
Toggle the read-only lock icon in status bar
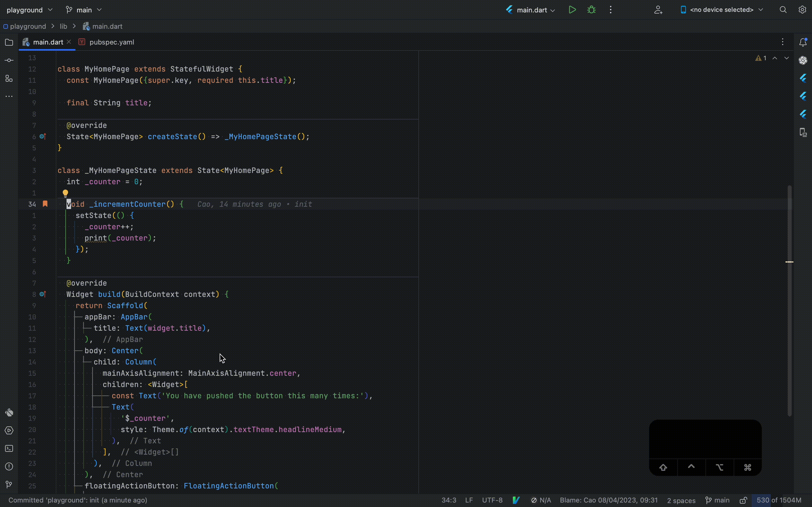click(743, 500)
